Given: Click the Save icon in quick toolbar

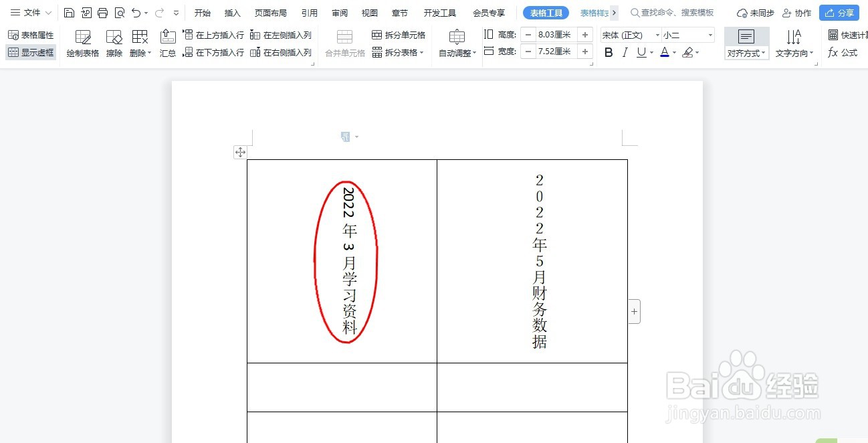Looking at the screenshot, I should [69, 13].
